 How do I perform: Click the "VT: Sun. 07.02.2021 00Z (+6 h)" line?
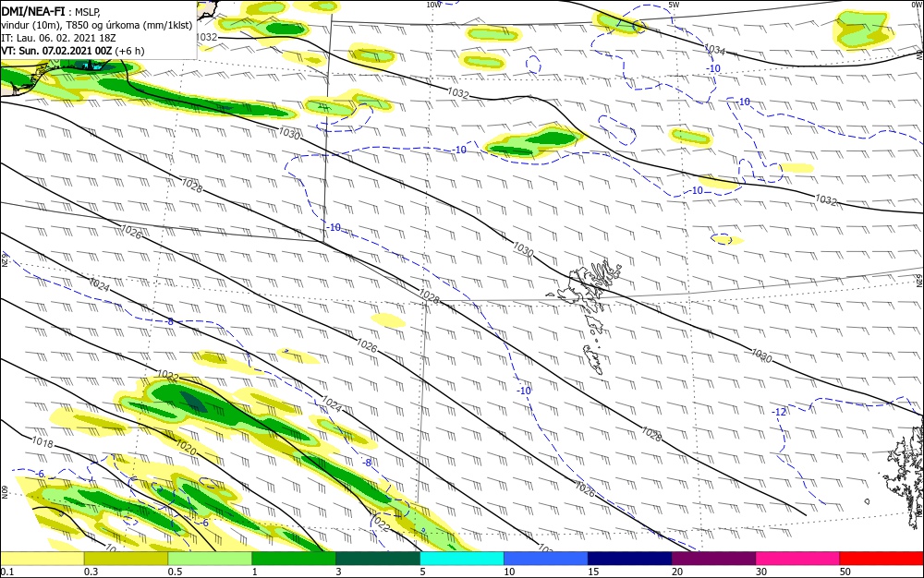pos(72,51)
